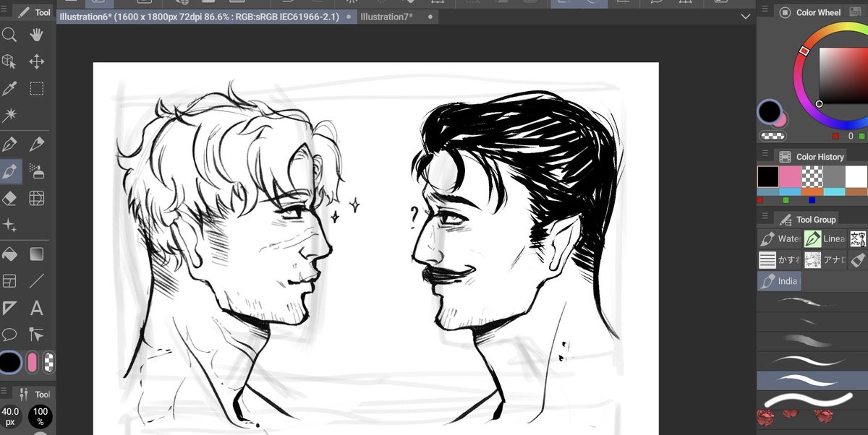Select the Eraser tool in tool palette
The height and width of the screenshot is (435, 868).
pos(9,198)
